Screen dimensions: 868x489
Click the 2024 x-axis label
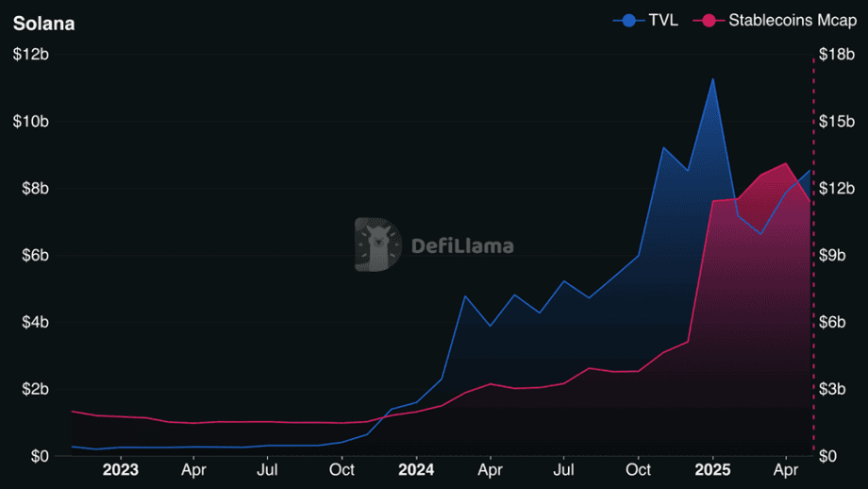coord(416,469)
